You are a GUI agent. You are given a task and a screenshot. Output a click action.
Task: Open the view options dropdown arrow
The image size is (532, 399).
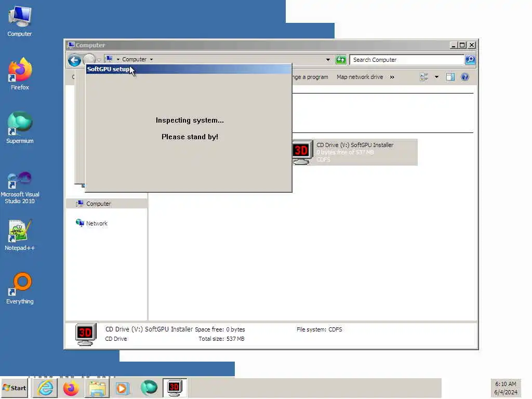(436, 77)
